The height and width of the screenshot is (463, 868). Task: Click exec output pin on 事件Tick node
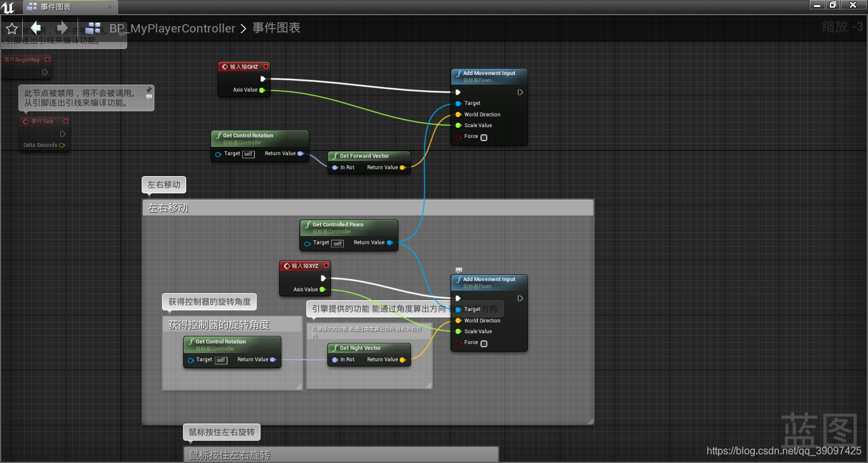(x=63, y=134)
